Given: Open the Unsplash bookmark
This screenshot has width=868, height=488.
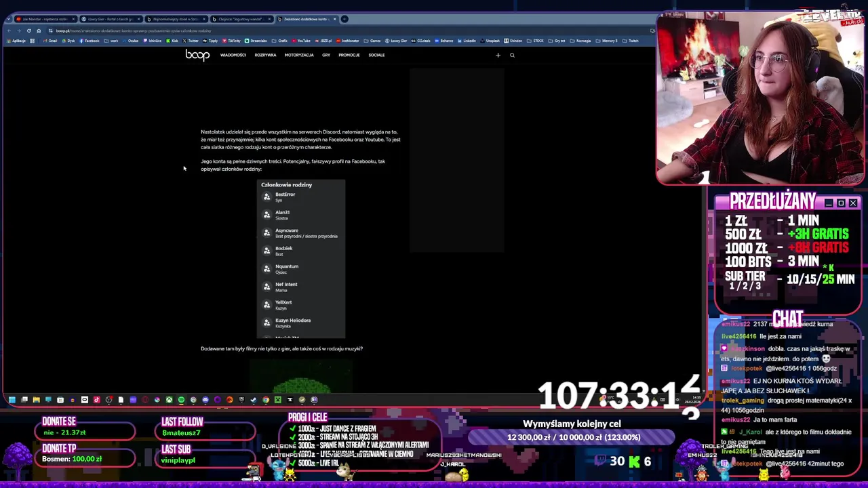Looking at the screenshot, I should [490, 41].
